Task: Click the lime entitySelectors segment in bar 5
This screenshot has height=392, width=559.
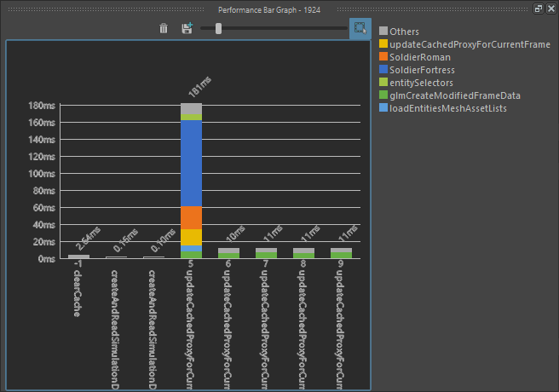Action: coord(192,118)
